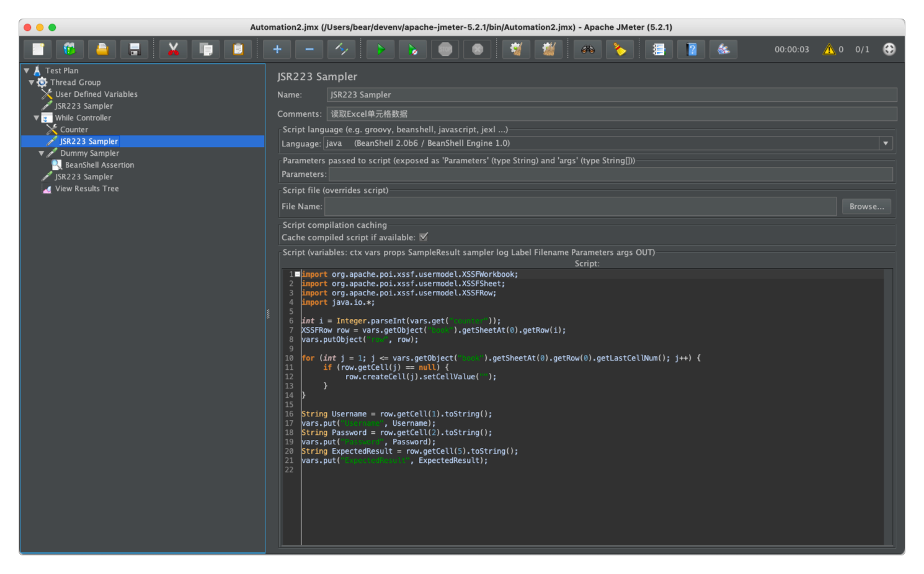This screenshot has width=924, height=574.
Task: Select While Controller in the tree
Action: point(83,118)
